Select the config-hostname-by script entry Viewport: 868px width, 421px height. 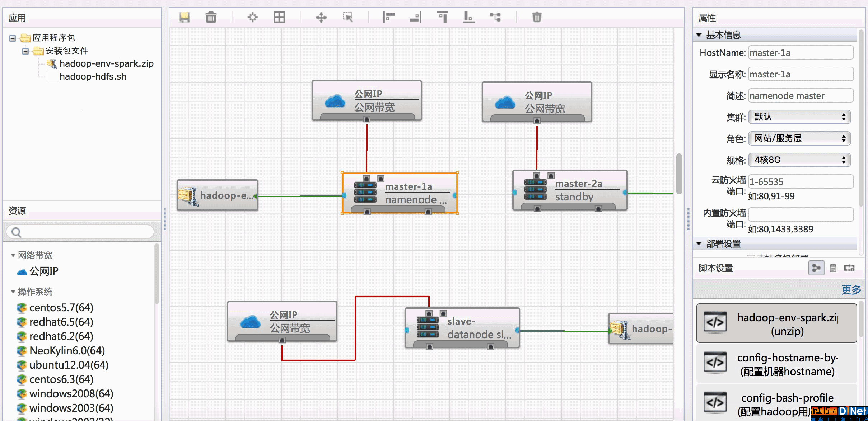point(777,364)
